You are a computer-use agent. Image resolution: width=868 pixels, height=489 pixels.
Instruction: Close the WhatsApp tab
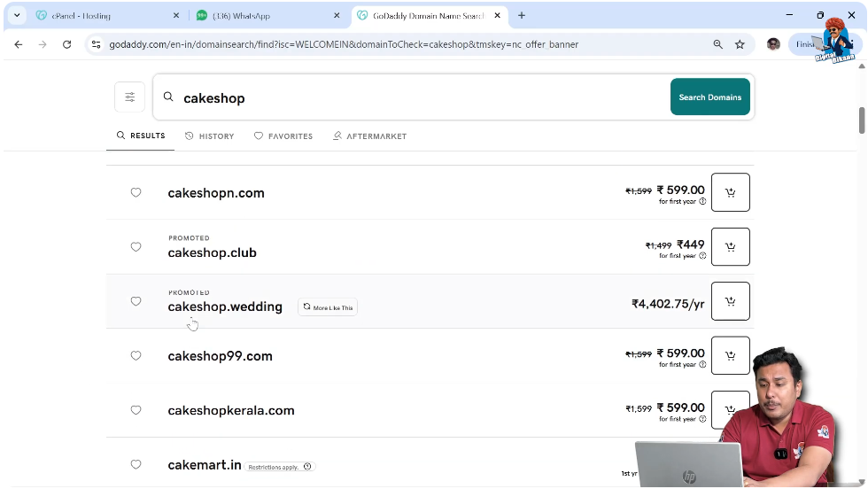pyautogui.click(x=337, y=16)
